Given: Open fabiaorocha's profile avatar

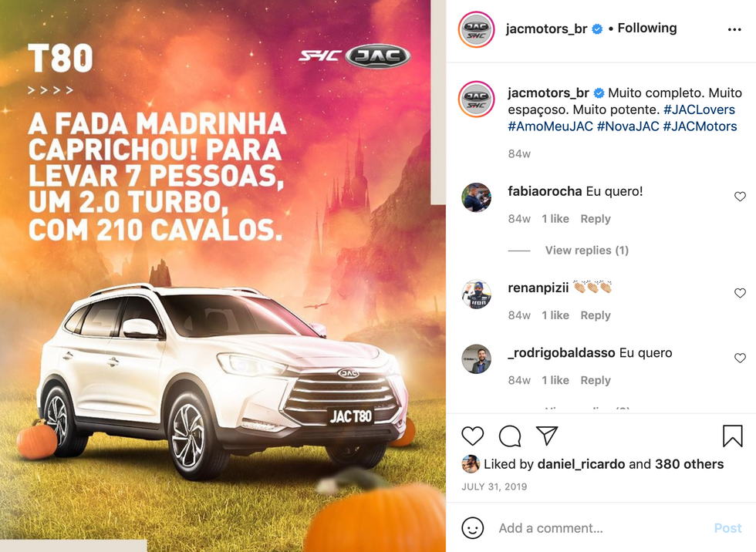Looking at the screenshot, I should point(477,197).
